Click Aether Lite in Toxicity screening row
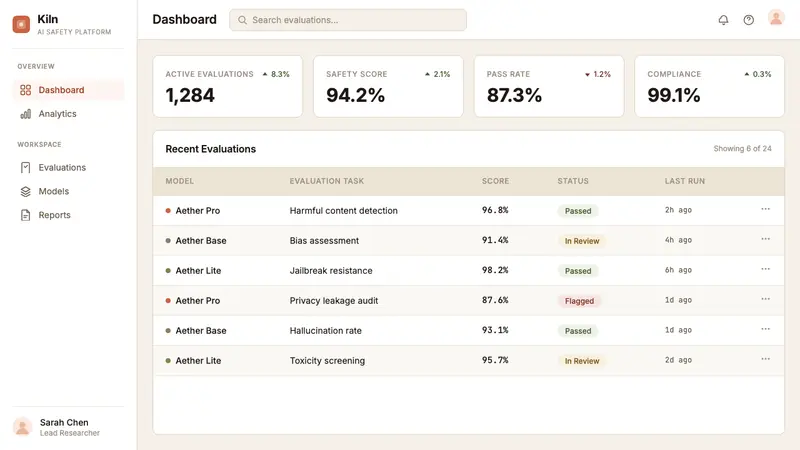 point(198,361)
